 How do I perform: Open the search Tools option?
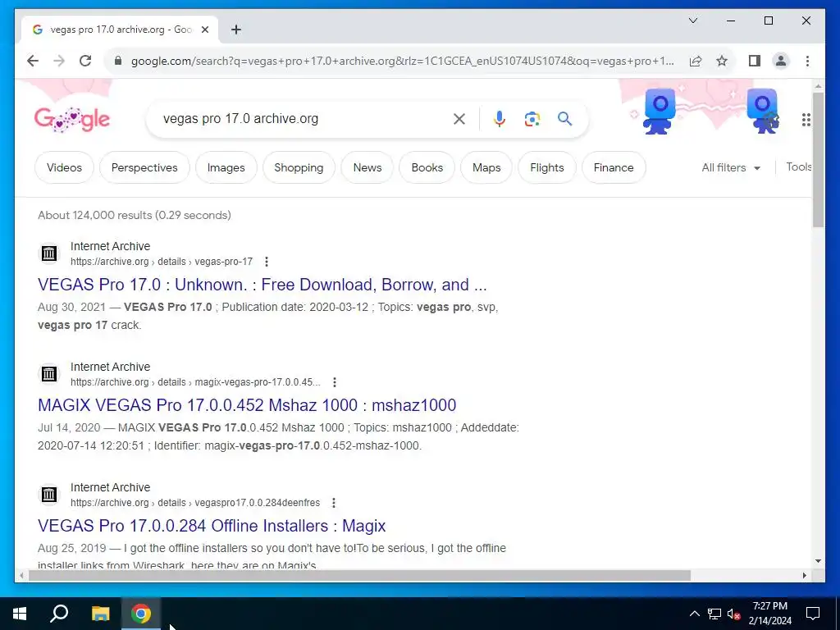pyautogui.click(x=799, y=167)
